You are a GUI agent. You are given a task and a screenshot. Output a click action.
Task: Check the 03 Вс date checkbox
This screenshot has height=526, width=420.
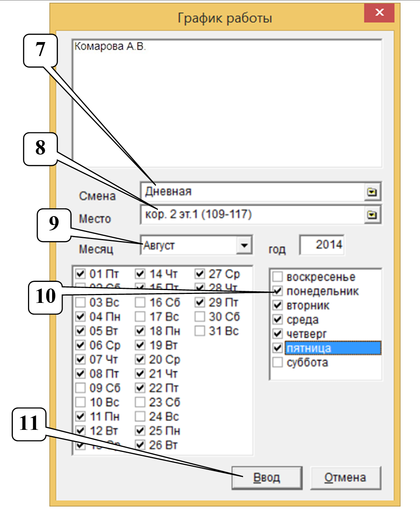[80, 303]
